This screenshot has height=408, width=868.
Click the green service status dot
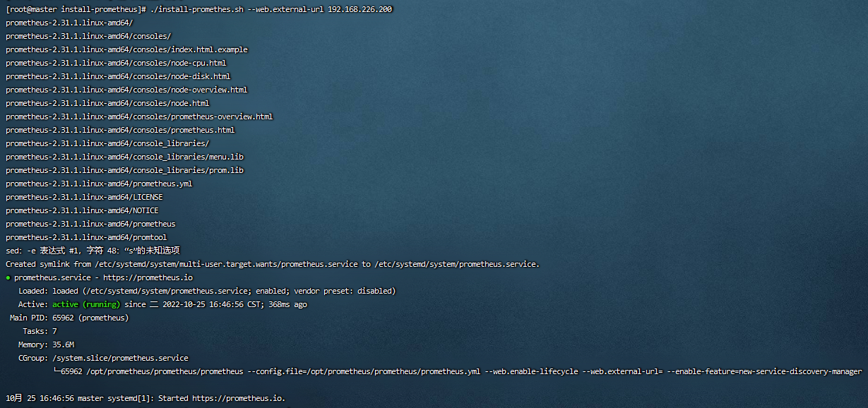[8, 277]
